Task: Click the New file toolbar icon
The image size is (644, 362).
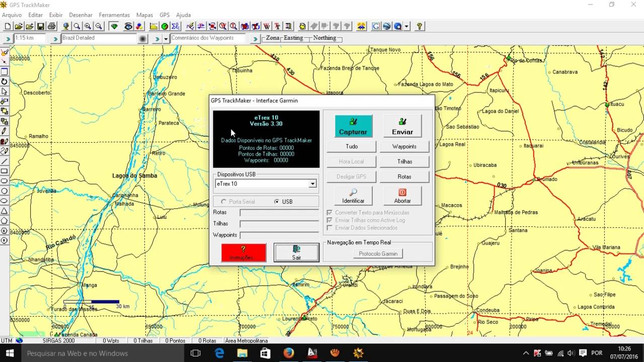Action: coord(8,26)
